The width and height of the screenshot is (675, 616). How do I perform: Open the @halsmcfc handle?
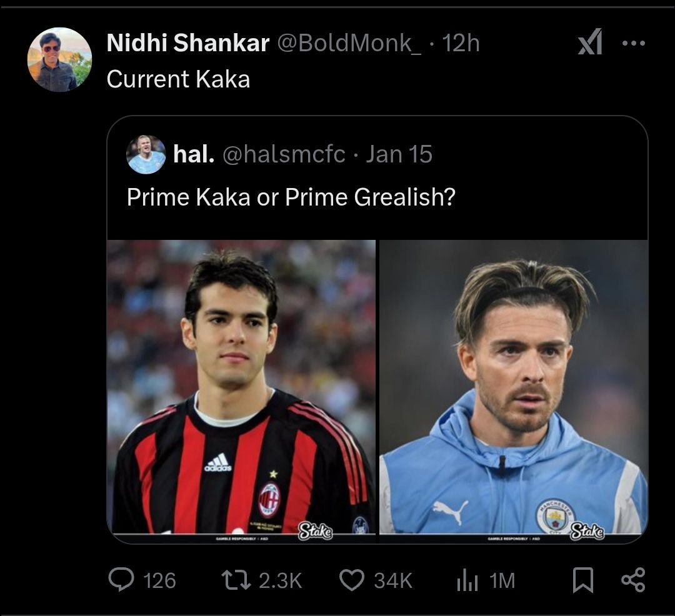coord(284,154)
